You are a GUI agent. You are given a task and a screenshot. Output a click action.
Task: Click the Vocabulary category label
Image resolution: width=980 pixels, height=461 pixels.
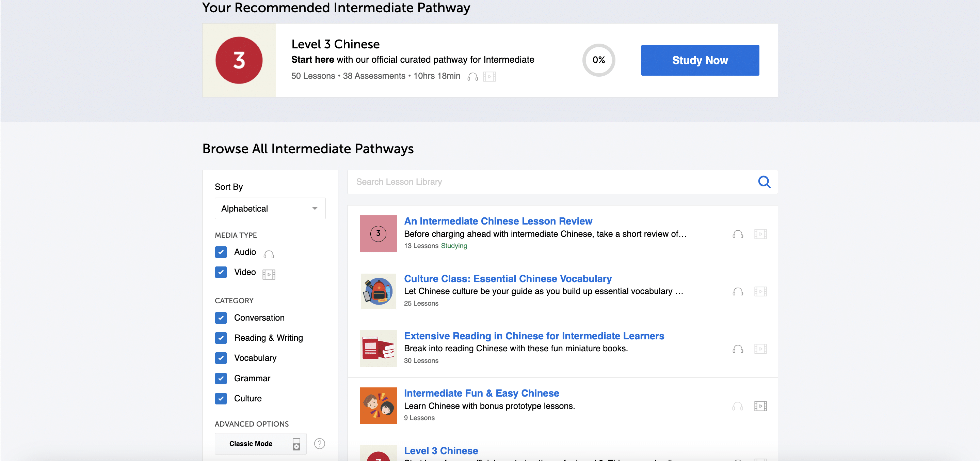254,357
